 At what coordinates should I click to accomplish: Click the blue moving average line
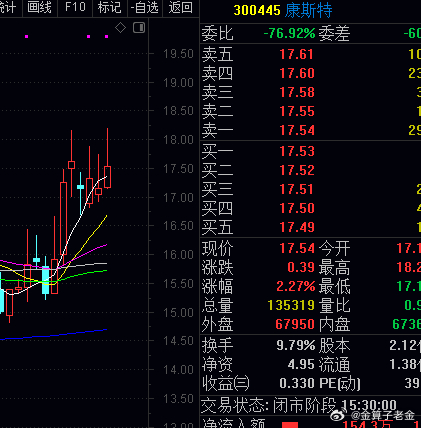click(x=53, y=335)
